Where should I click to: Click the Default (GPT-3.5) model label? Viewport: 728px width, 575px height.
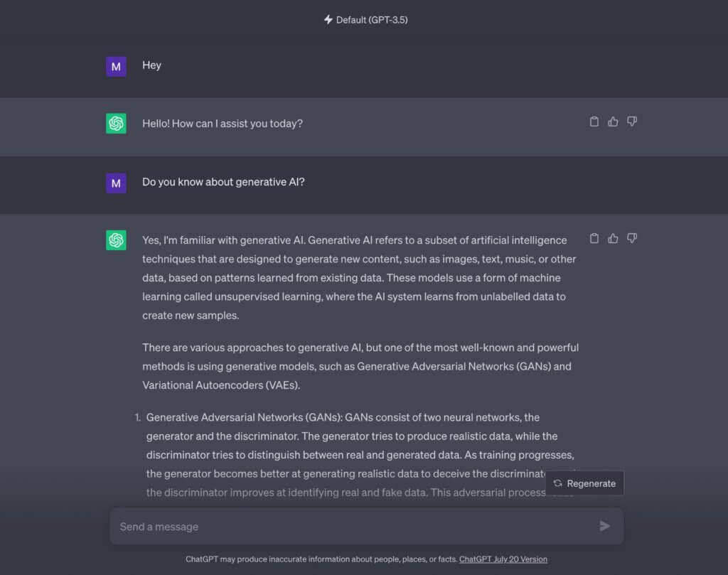coord(372,20)
